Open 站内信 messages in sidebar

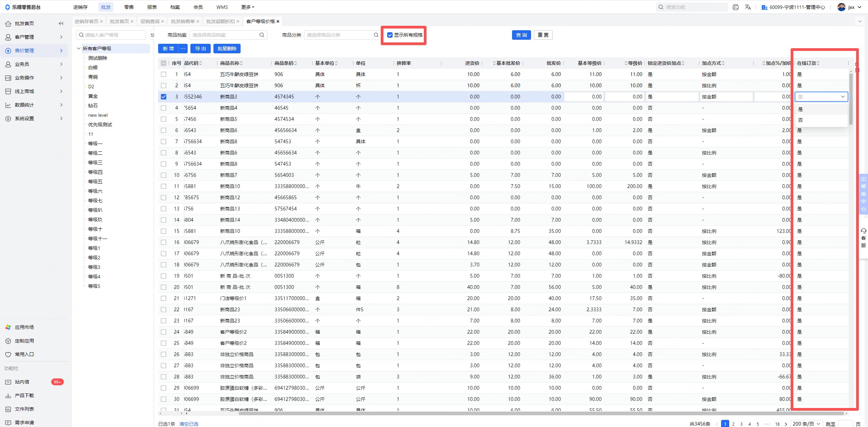pyautogui.click(x=22, y=382)
